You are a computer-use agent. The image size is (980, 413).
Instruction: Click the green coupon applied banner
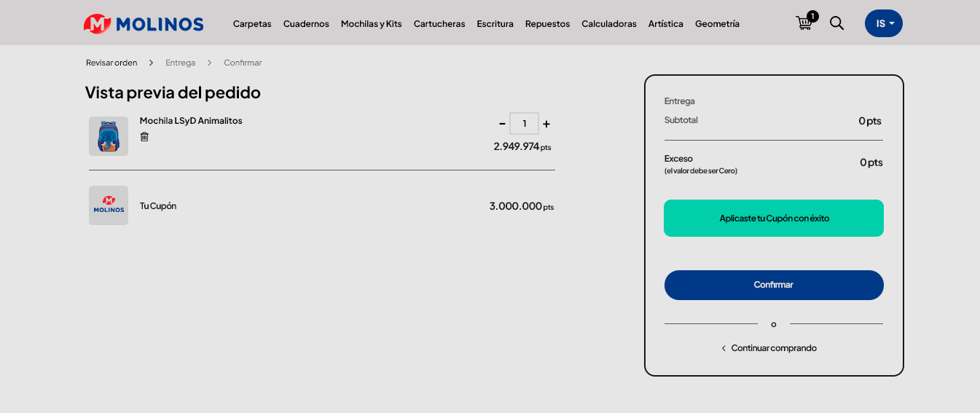[x=773, y=218]
